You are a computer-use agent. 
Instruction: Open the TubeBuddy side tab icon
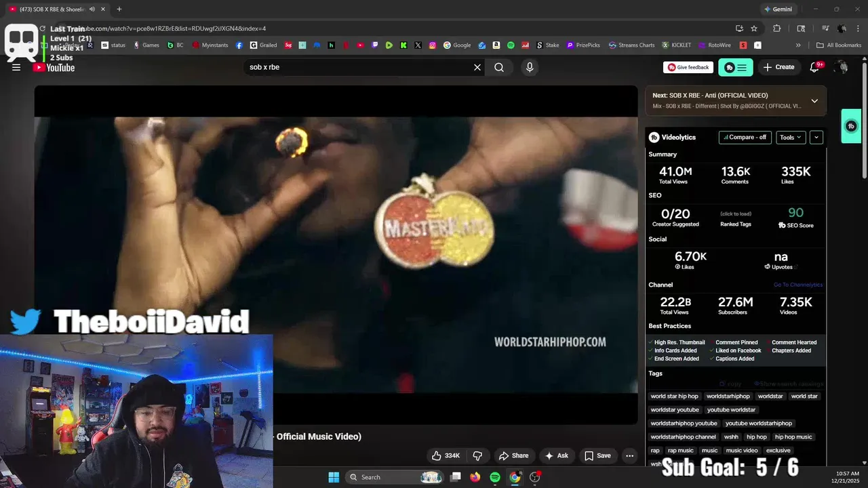(851, 126)
